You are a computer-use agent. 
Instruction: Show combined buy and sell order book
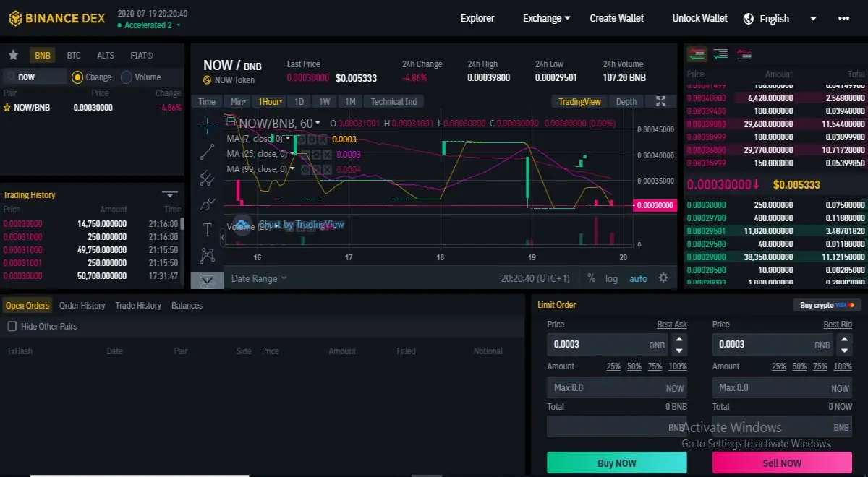click(697, 54)
